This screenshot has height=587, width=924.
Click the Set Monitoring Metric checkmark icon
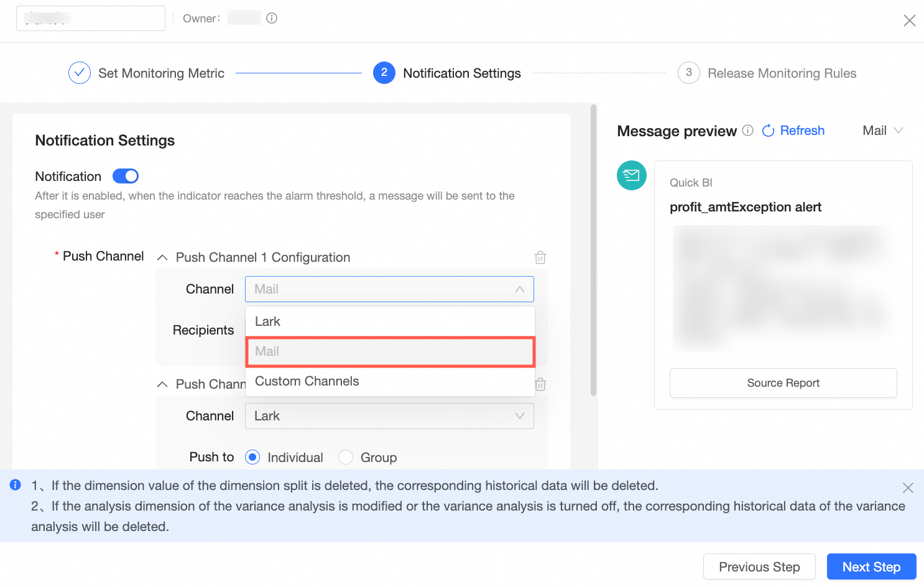tap(80, 73)
